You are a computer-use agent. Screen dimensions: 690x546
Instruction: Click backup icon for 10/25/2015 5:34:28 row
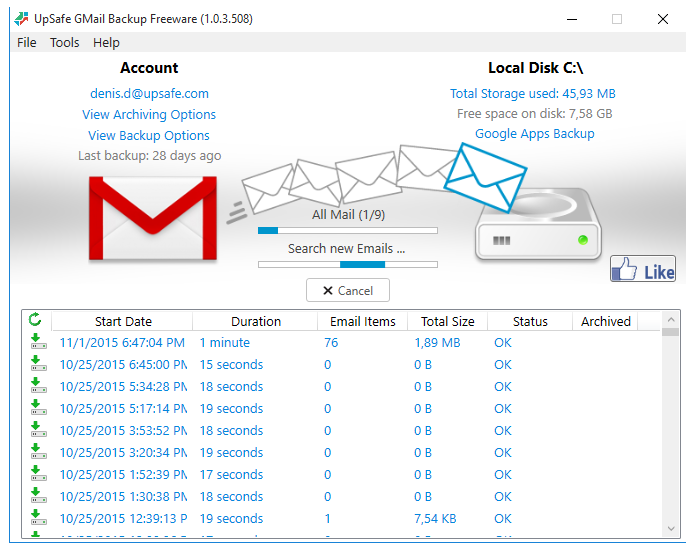[x=38, y=385]
